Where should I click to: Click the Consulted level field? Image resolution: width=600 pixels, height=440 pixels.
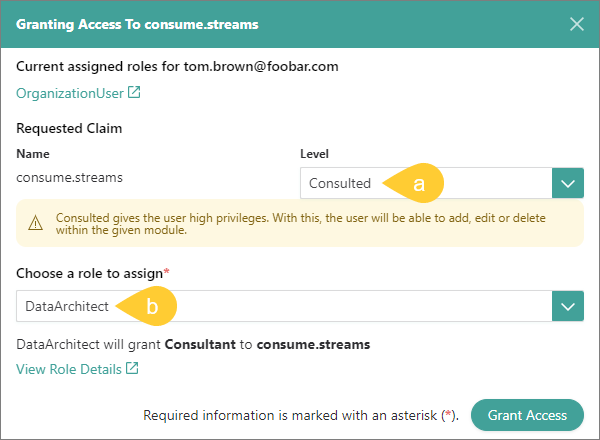click(x=340, y=183)
